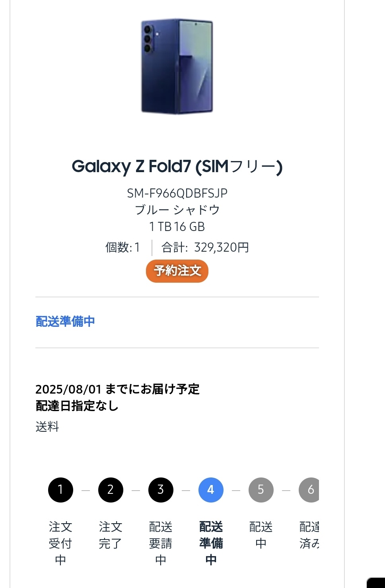Tap the 注文受付中 step label

60,543
